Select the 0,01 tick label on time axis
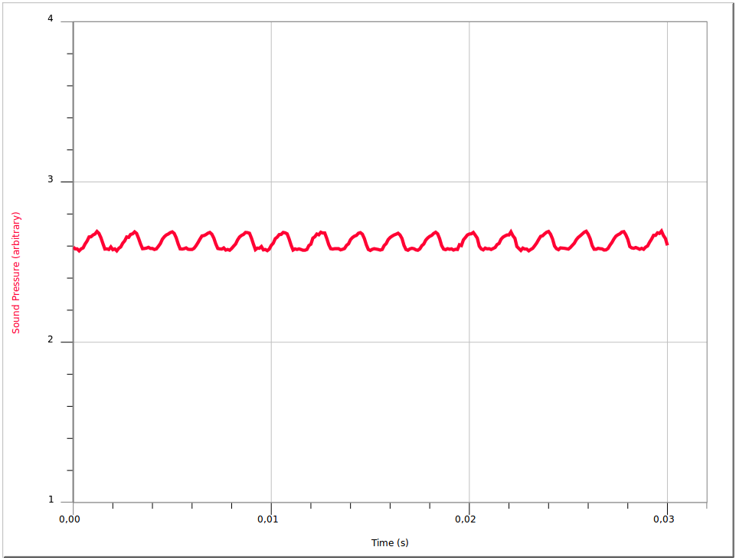The image size is (736, 560). pos(267,519)
